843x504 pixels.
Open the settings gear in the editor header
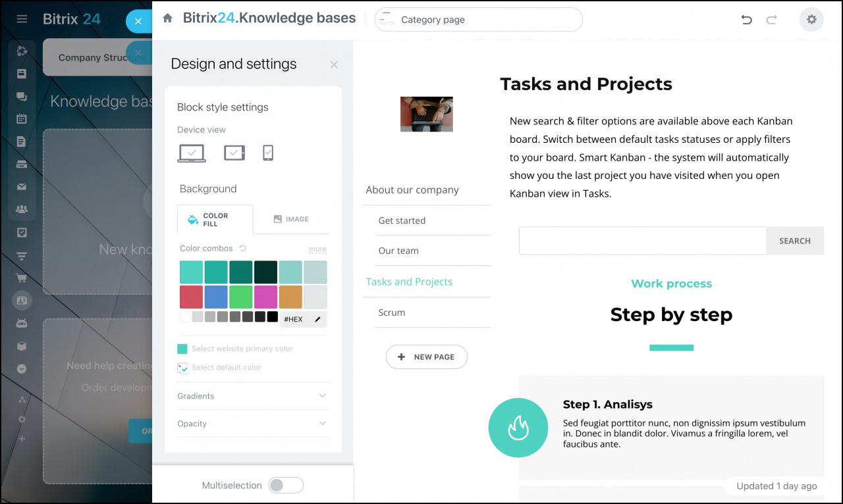coord(811,20)
